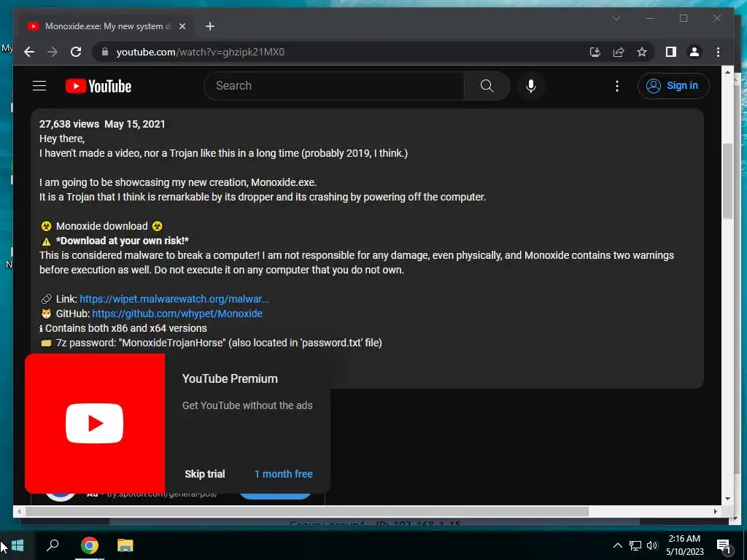The height and width of the screenshot is (560, 747).
Task: Share this page using the share icon
Action: coord(619,52)
